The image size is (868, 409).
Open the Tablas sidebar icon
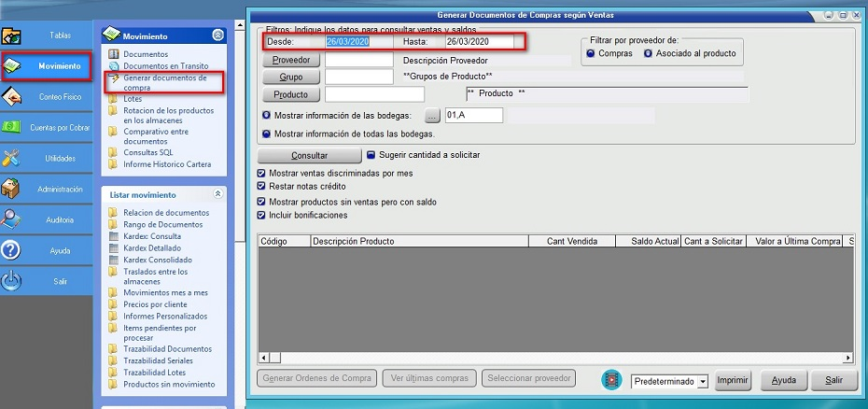pos(12,36)
